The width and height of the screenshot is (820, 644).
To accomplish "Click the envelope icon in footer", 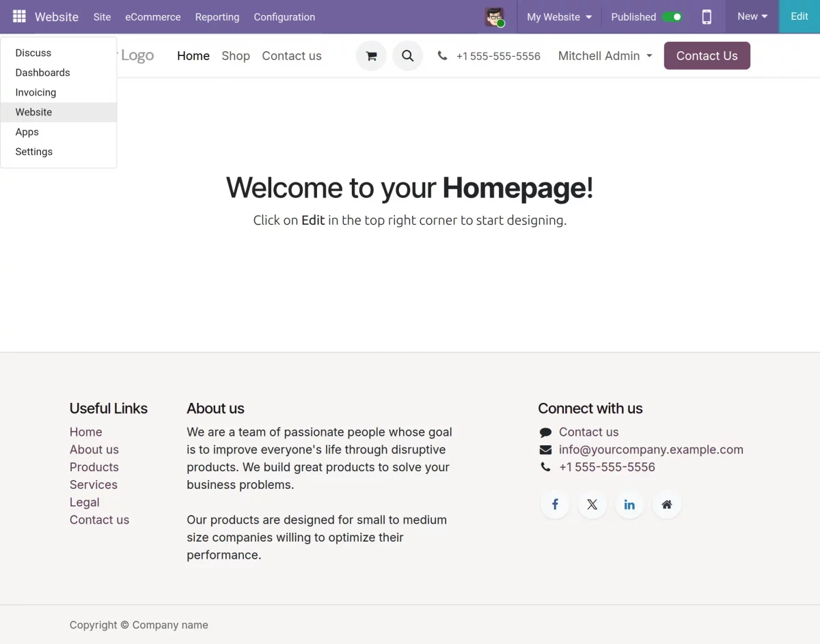I will pos(545,450).
